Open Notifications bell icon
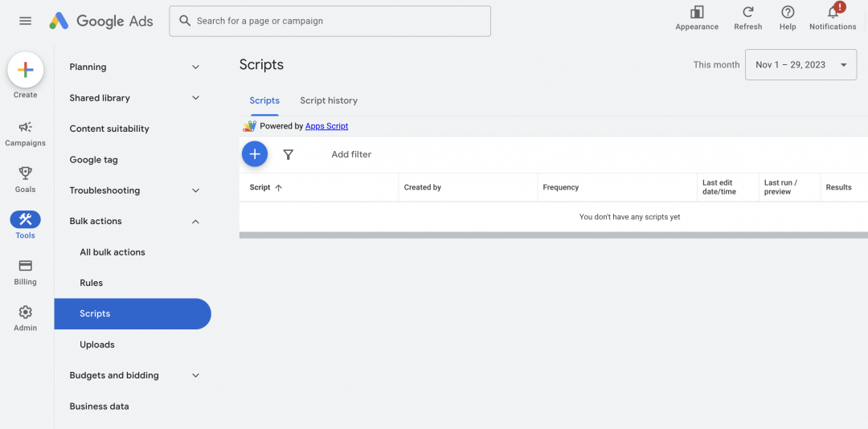 (833, 12)
